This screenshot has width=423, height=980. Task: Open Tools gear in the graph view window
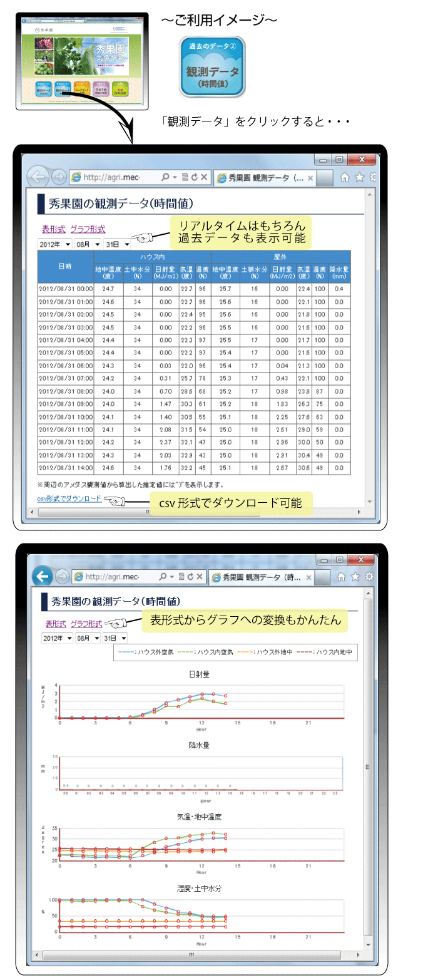[x=369, y=577]
